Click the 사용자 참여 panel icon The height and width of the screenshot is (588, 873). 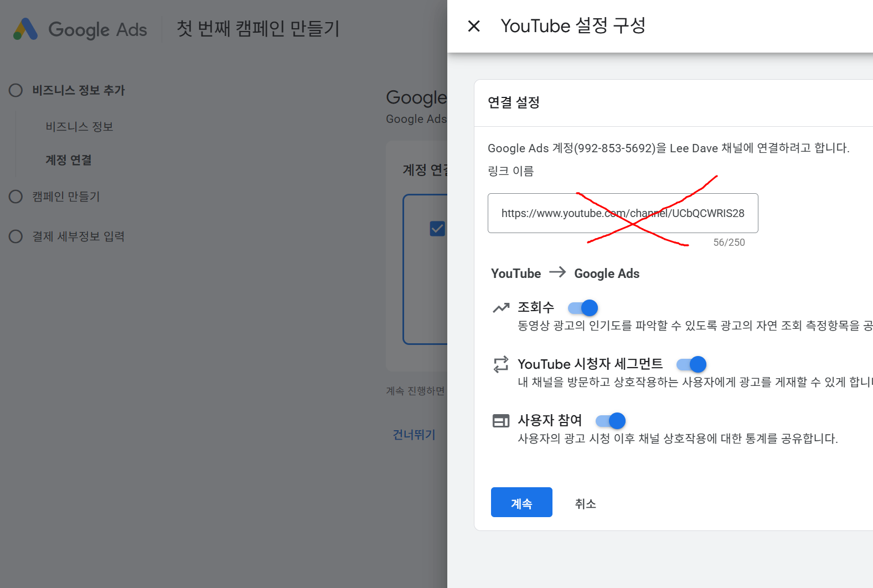pos(501,421)
